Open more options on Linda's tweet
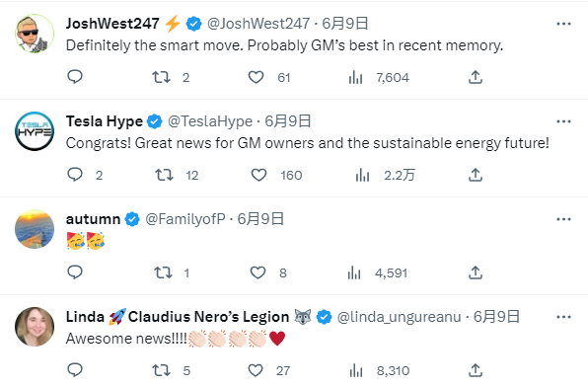Screen dimensions: 588x387 (x=563, y=317)
